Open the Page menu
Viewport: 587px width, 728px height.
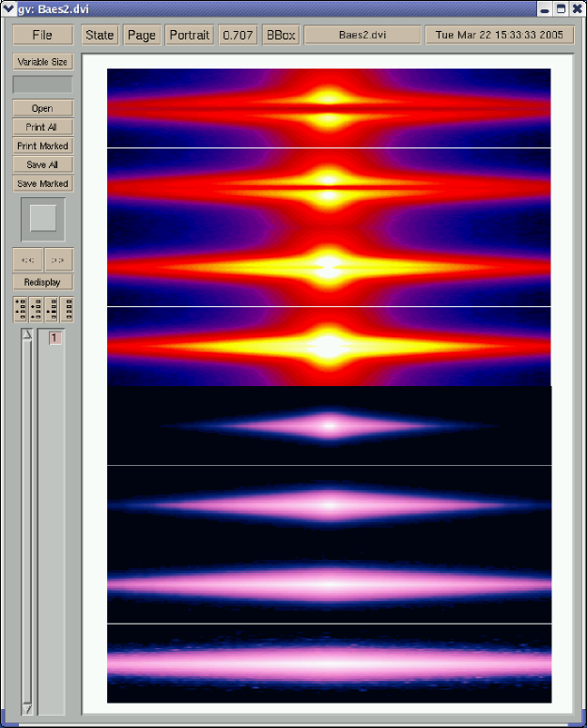[142, 35]
